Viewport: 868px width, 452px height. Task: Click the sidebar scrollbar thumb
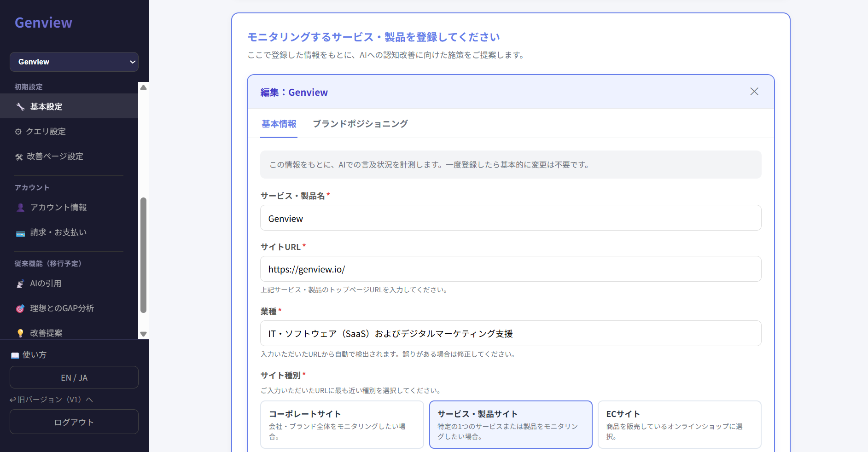coord(144,255)
